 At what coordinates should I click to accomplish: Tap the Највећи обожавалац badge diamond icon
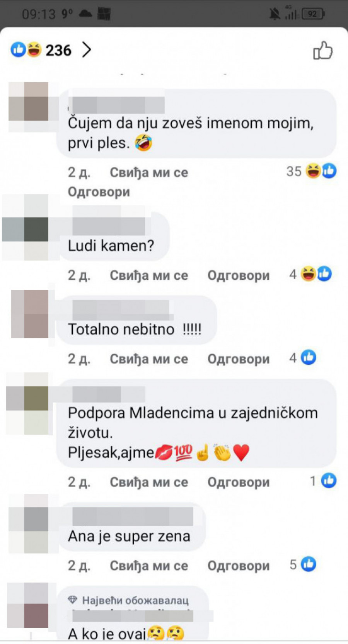tap(72, 600)
